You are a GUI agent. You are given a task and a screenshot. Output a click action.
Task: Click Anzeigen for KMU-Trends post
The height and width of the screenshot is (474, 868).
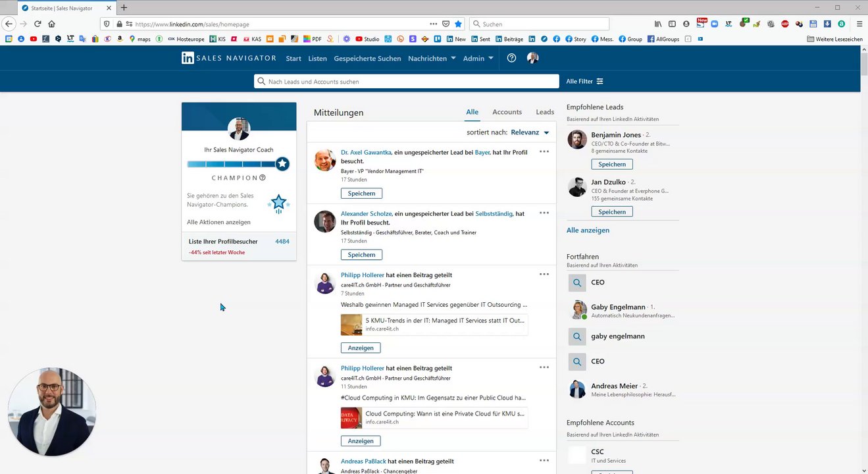tap(361, 348)
